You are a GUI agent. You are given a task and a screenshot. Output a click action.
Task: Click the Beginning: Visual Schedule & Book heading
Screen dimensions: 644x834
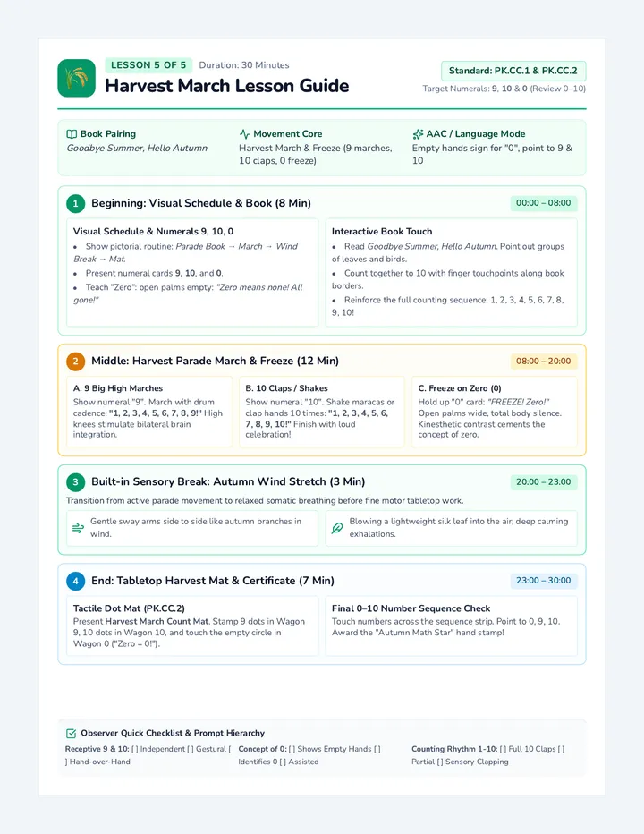click(201, 203)
